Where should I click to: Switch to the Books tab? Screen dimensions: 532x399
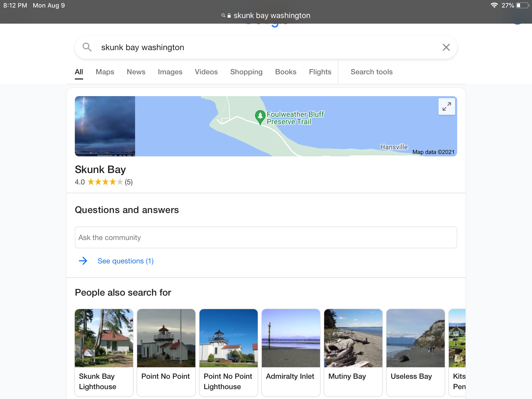pos(286,72)
